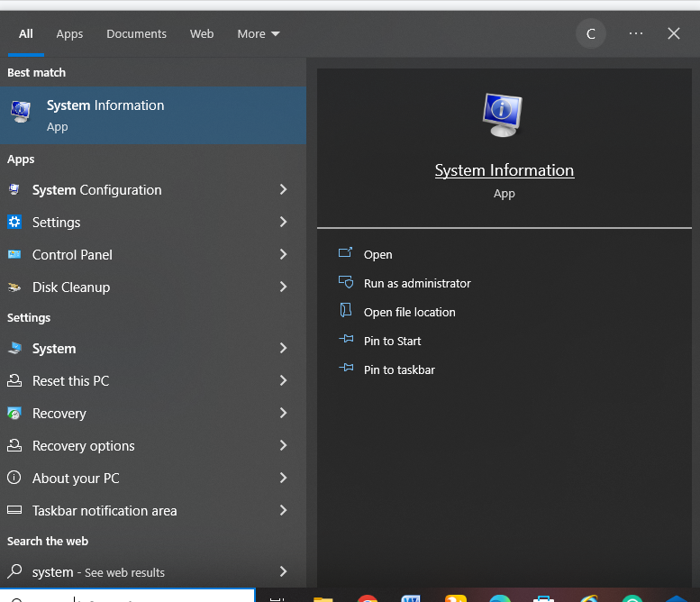This screenshot has width=700, height=602.
Task: Expand the Recovery result arrow
Action: pyautogui.click(x=283, y=413)
